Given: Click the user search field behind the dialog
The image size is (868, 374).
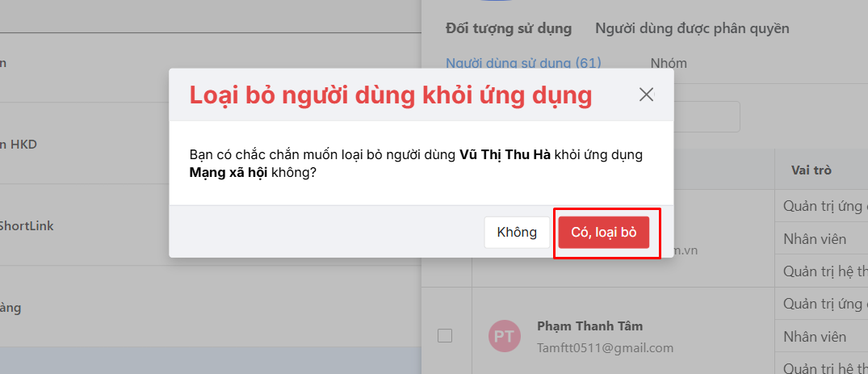Looking at the screenshot, I should 707,116.
